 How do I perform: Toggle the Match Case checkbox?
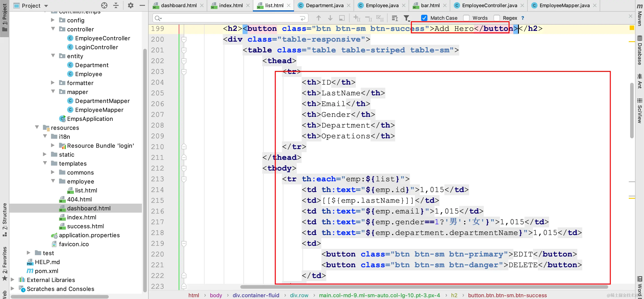click(x=424, y=18)
